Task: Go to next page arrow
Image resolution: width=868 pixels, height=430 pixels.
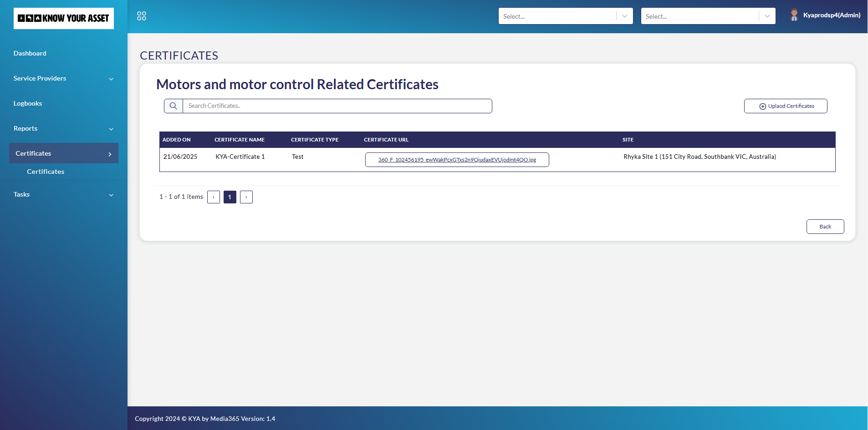Action: (246, 197)
